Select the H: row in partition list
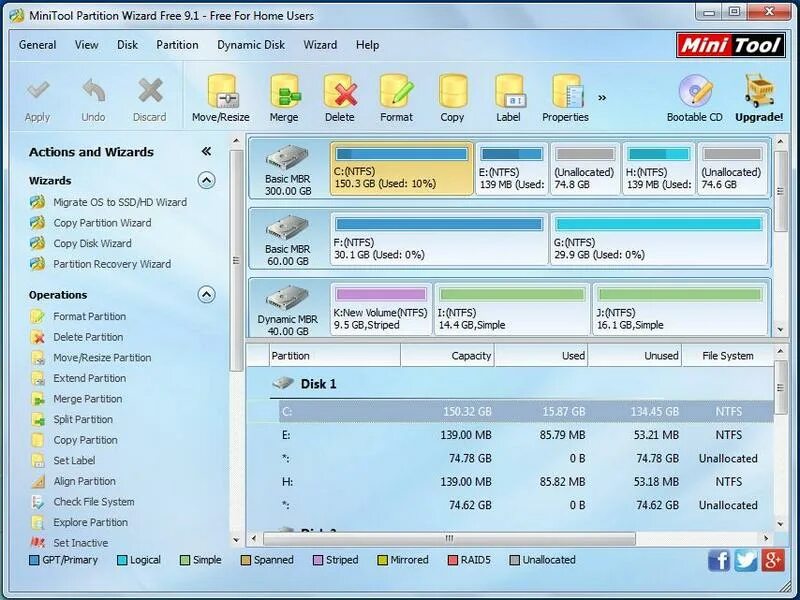Viewport: 800px width, 600px height. point(526,482)
